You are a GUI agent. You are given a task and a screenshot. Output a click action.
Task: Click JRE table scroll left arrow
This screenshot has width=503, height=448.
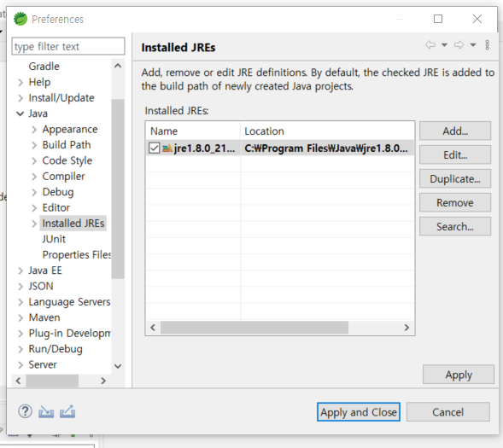click(x=153, y=328)
